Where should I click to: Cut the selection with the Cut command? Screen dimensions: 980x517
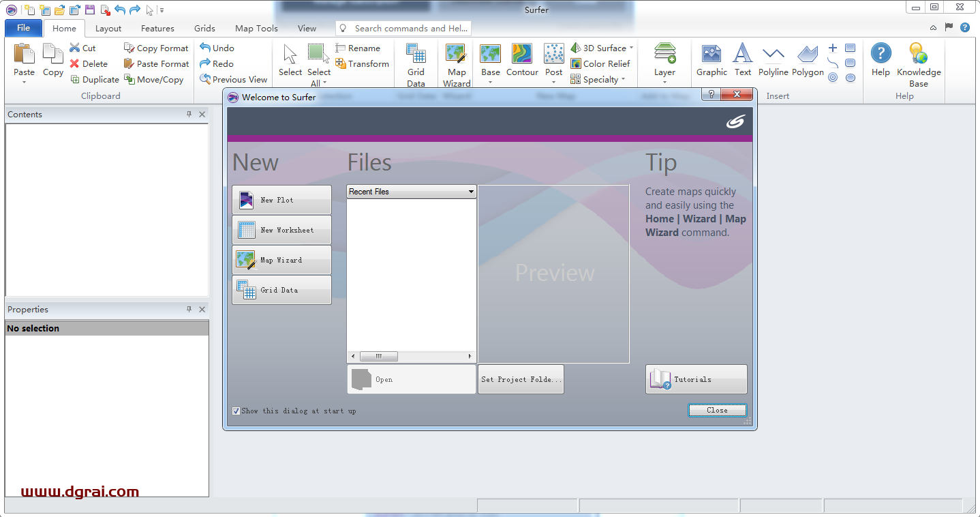(x=82, y=48)
